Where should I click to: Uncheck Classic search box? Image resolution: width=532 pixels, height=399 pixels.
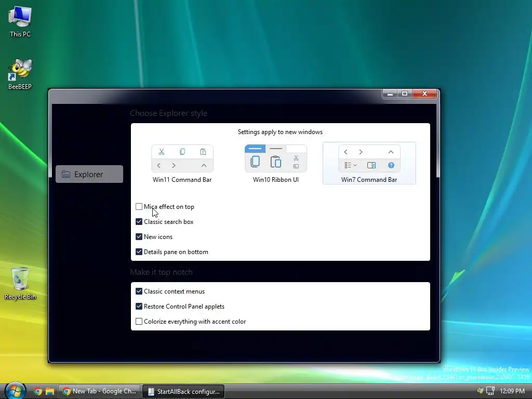[139, 221]
